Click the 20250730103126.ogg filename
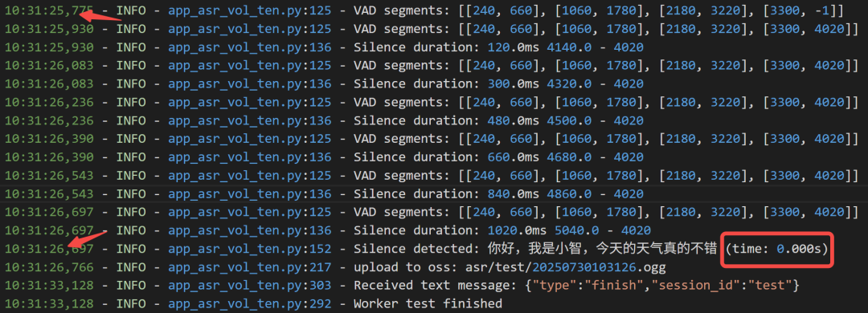 click(x=599, y=267)
